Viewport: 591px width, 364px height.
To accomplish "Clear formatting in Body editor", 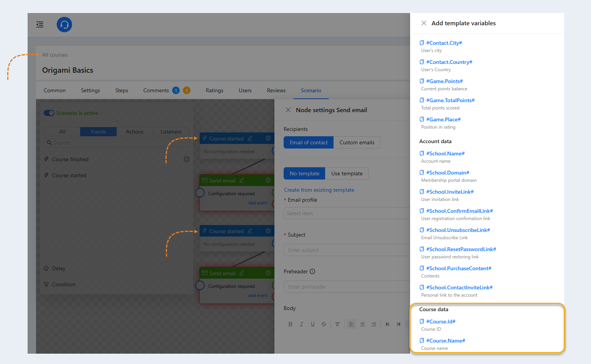I will click(337, 324).
